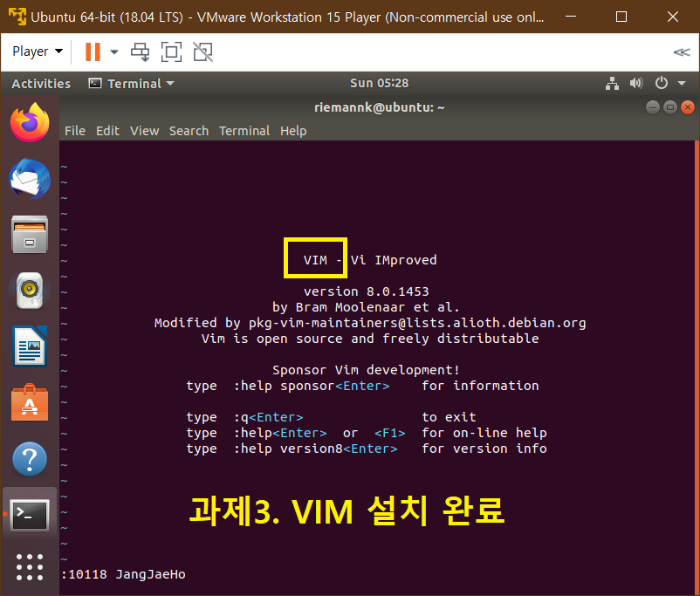
Task: Open the network status icon in top bar
Action: [x=612, y=83]
